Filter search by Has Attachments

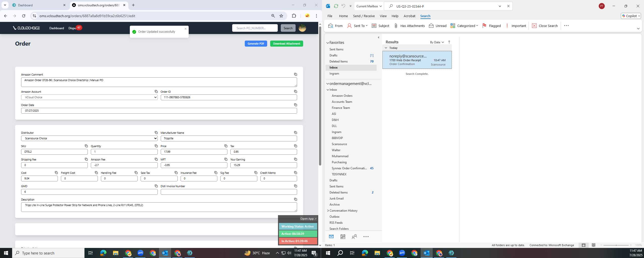[x=409, y=26]
